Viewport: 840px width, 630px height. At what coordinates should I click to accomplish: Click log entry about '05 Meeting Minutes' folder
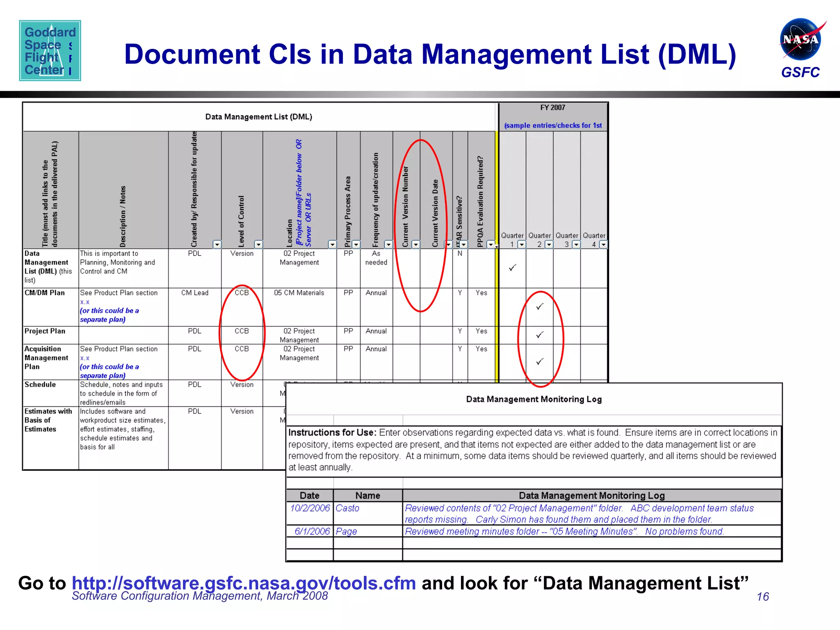592,531
